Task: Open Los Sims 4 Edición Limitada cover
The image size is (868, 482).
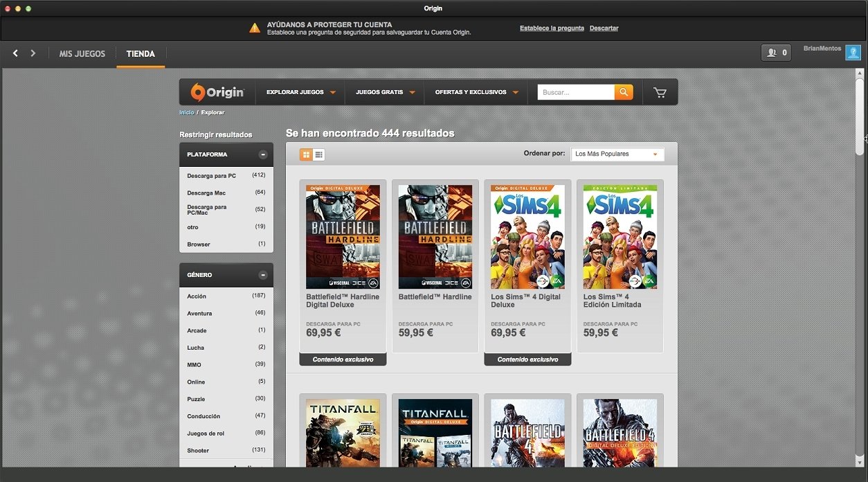Action: (620, 237)
